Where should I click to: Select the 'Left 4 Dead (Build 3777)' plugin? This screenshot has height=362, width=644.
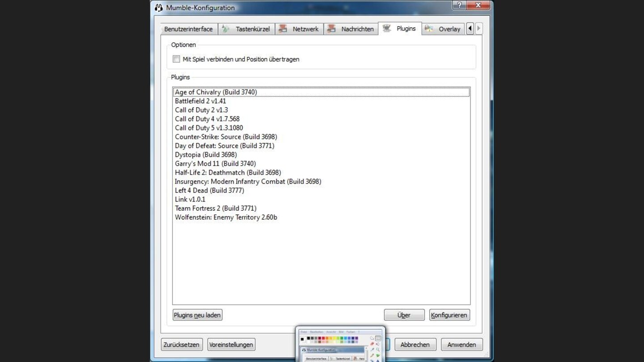tap(321, 190)
